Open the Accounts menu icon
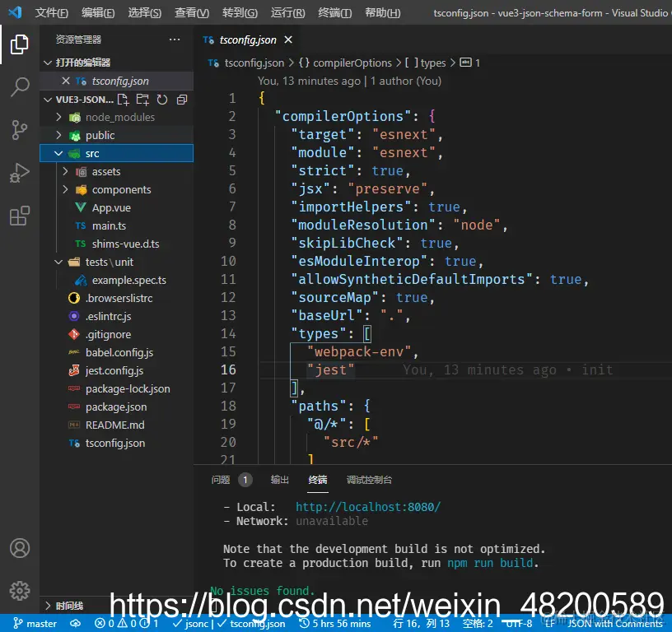The height and width of the screenshot is (632, 672). (20, 548)
